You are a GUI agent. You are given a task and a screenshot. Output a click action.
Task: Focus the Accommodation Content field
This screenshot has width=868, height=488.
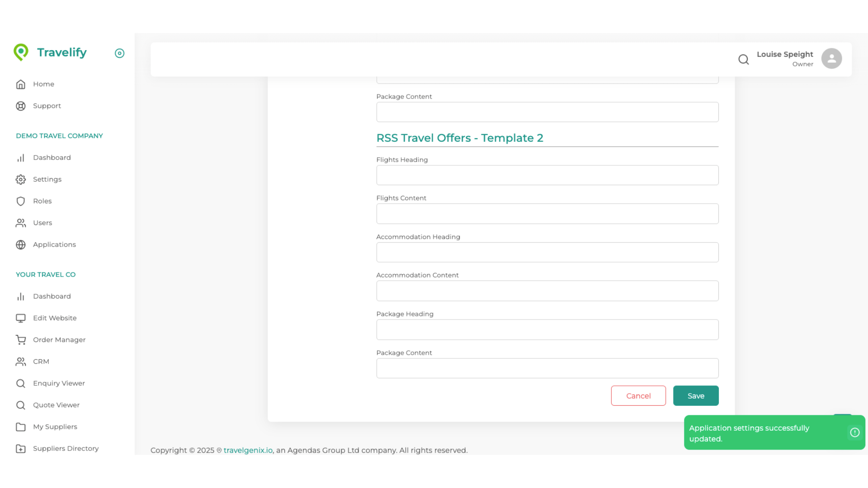[x=547, y=291]
